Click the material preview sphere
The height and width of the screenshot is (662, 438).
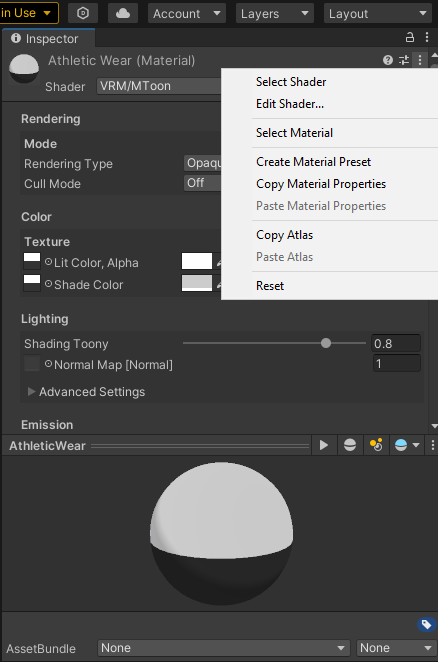pyautogui.click(x=221, y=534)
